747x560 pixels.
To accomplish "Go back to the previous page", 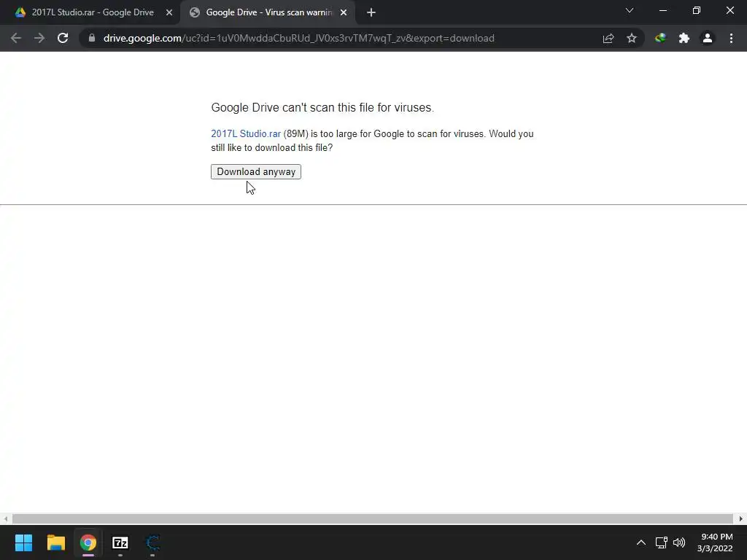I will pyautogui.click(x=16, y=38).
